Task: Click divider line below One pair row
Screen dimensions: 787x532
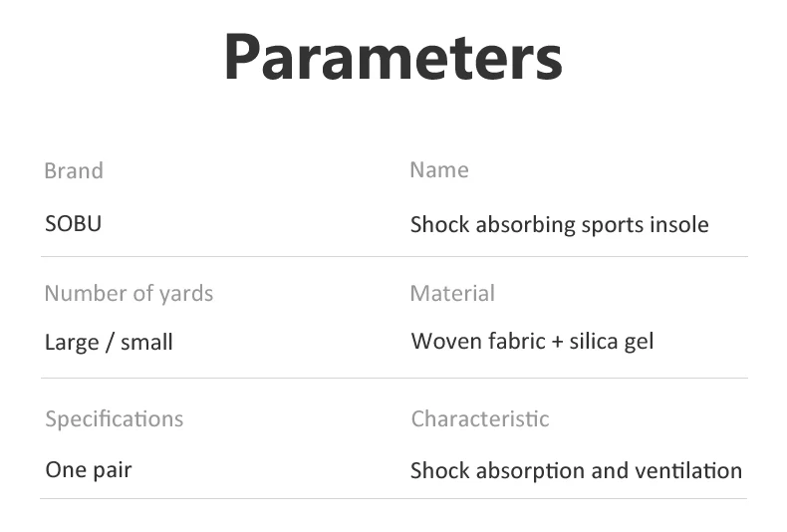Action: (x=393, y=498)
